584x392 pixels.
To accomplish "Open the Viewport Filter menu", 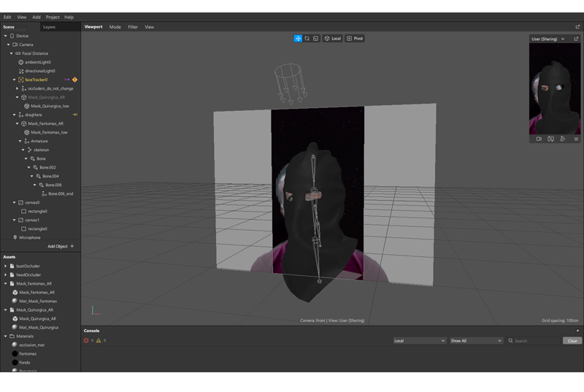I will tap(133, 27).
